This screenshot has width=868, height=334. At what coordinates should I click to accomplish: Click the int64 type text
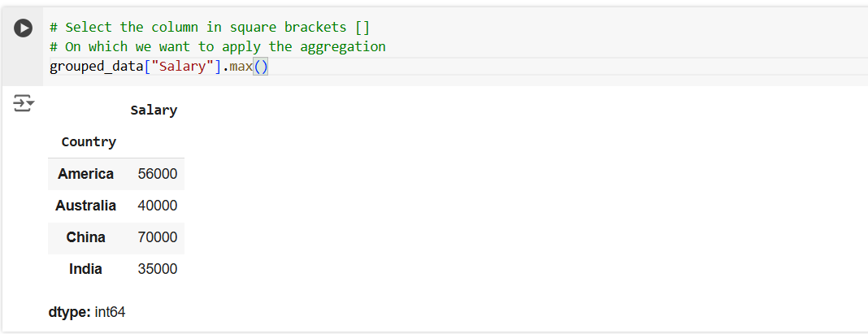110,312
